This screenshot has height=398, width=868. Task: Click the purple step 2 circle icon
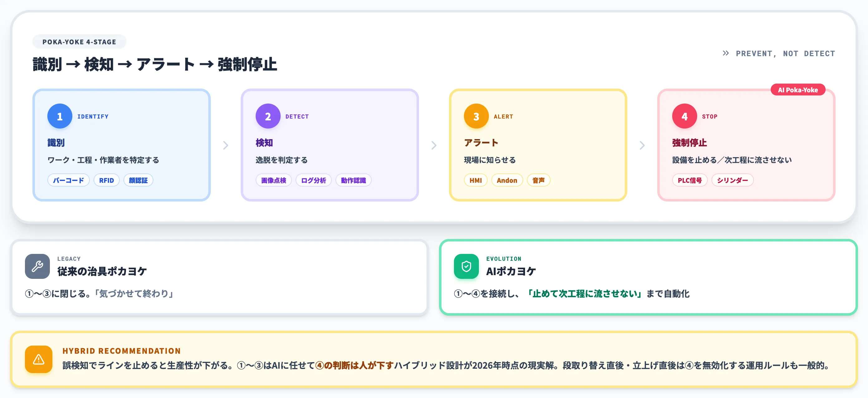click(268, 116)
